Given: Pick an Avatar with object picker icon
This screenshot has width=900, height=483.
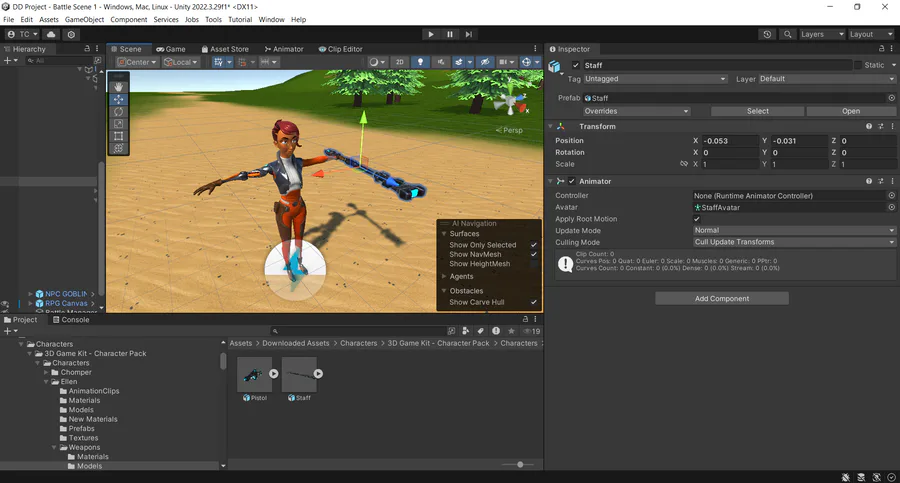Looking at the screenshot, I should (891, 207).
